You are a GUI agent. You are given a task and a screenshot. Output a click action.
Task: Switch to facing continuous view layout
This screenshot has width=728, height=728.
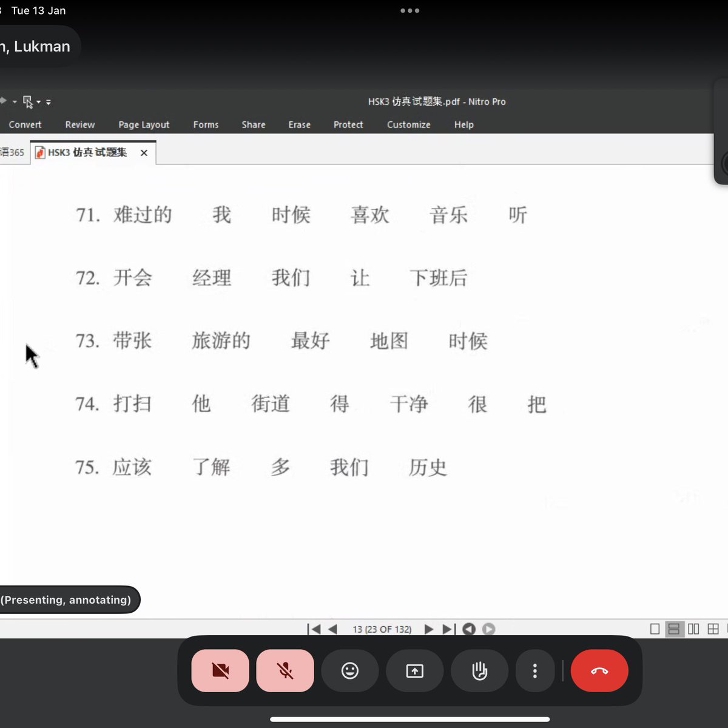tap(713, 629)
